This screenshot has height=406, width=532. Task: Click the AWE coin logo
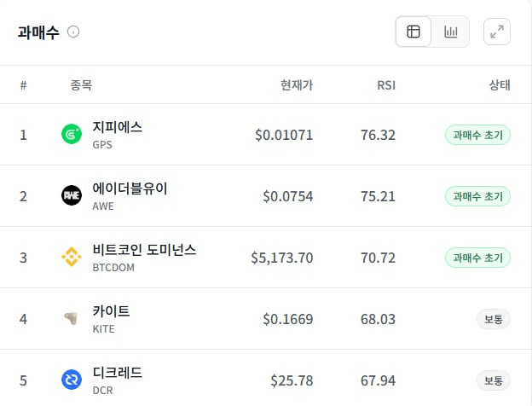[x=72, y=196]
